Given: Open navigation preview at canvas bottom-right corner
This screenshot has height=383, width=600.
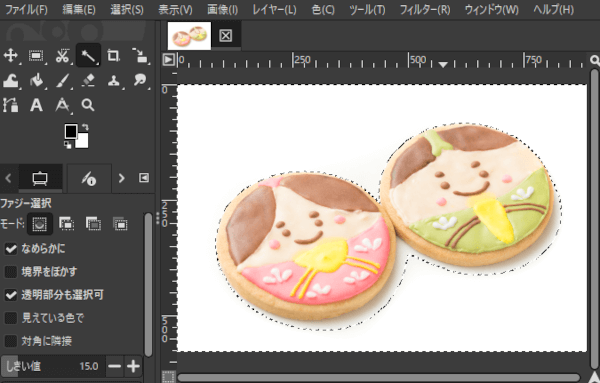Looking at the screenshot, I should (x=594, y=377).
